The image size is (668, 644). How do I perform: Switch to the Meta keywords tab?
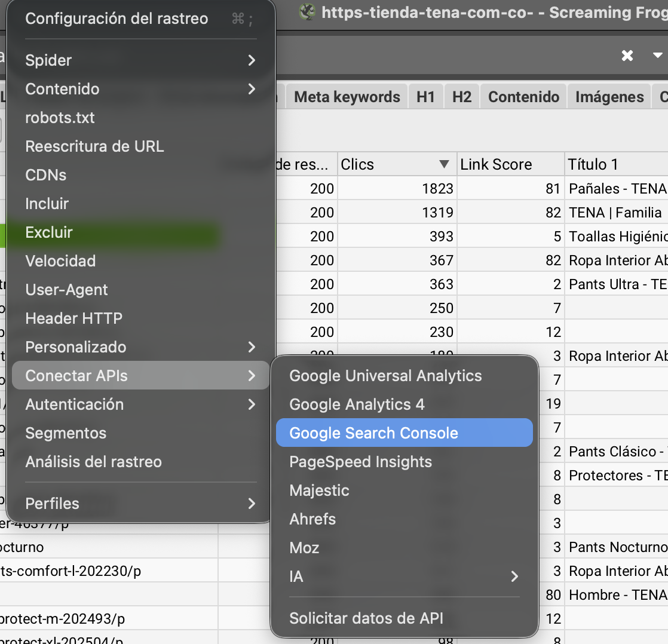[347, 97]
